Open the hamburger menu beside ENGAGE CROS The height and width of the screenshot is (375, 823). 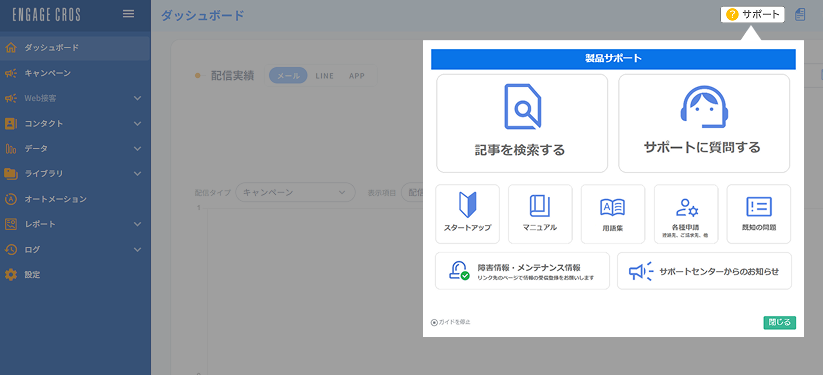(129, 14)
